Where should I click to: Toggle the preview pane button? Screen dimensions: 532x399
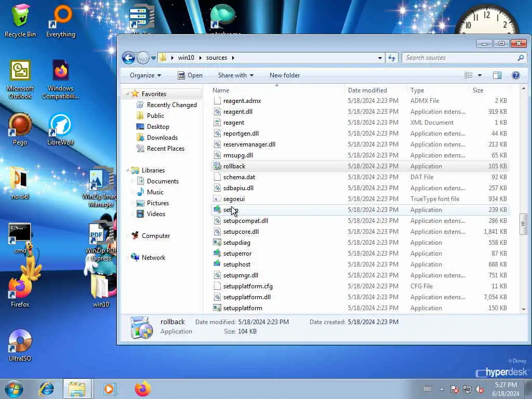point(497,75)
